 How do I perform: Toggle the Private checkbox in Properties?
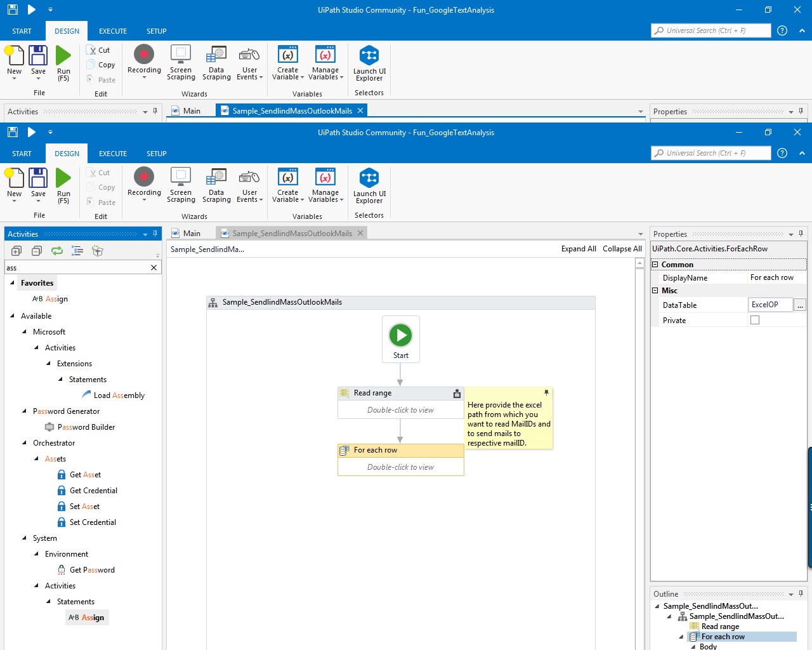coord(755,320)
